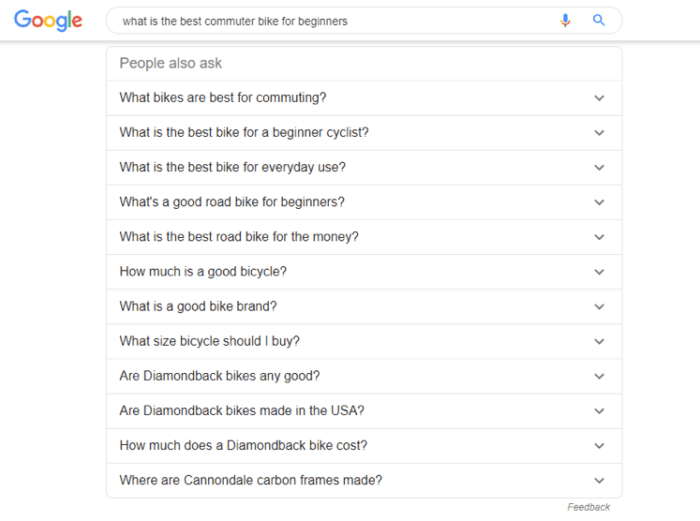
Task: Open chevron for "What is a good bike brand?"
Action: click(x=599, y=307)
